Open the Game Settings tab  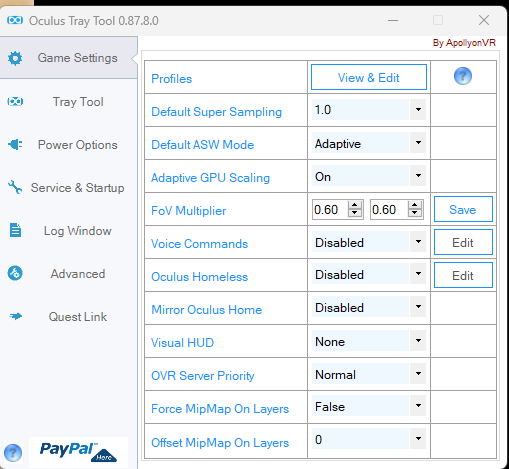click(69, 58)
